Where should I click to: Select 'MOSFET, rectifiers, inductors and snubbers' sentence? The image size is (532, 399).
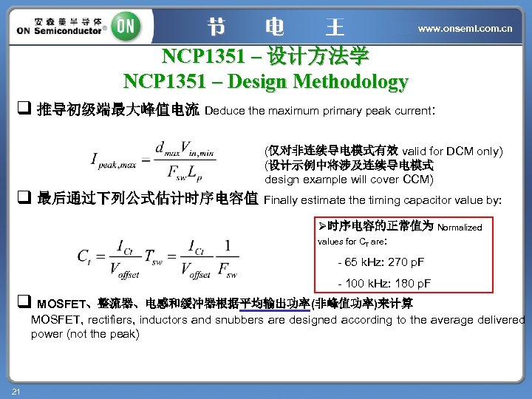point(278,320)
